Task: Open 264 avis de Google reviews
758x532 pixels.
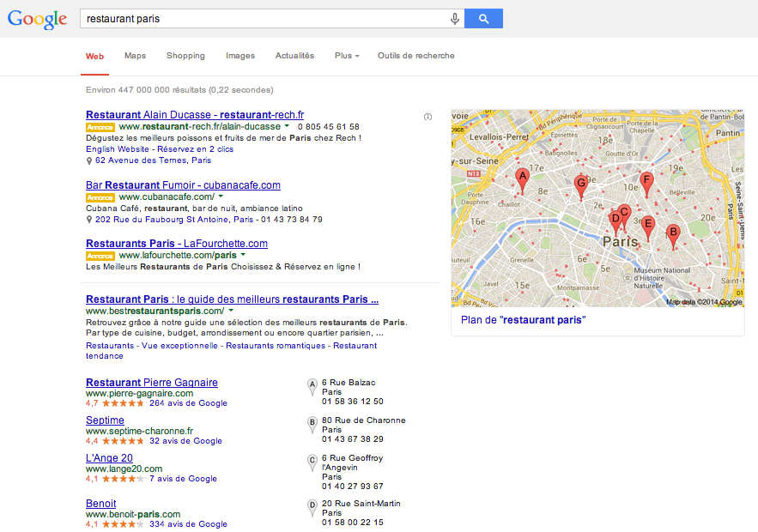Action: point(188,403)
